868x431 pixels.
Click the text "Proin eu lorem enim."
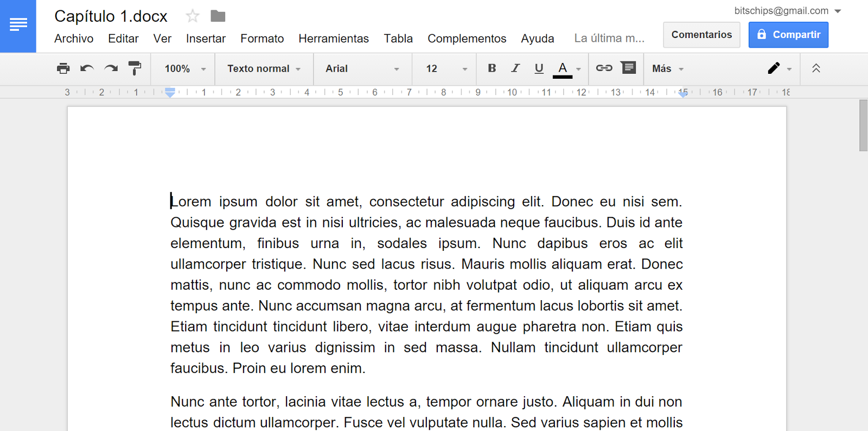click(299, 368)
